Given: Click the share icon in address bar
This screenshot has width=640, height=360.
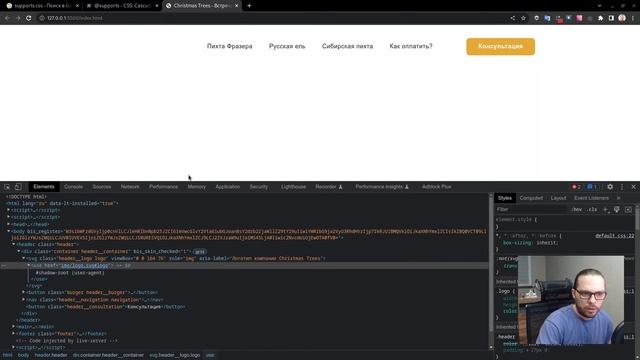Looking at the screenshot, I should point(512,18).
